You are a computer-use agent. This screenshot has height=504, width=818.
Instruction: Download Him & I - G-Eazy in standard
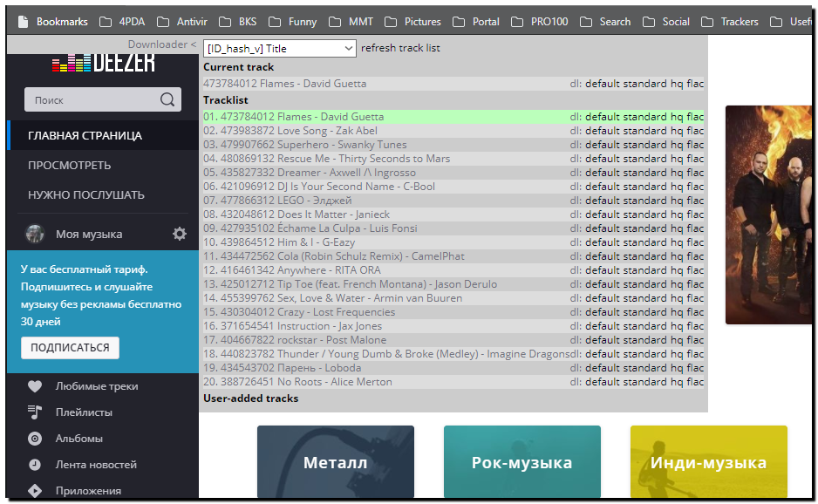(644, 242)
